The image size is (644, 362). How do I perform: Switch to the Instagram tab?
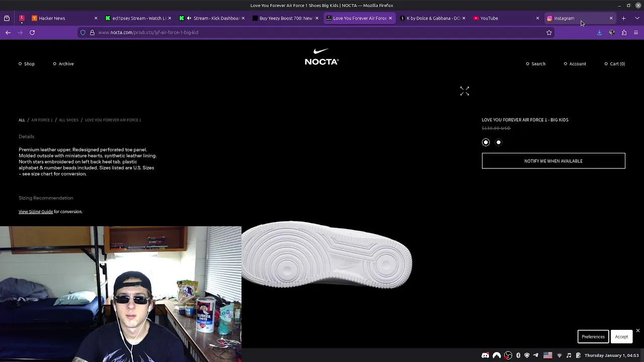[579, 18]
